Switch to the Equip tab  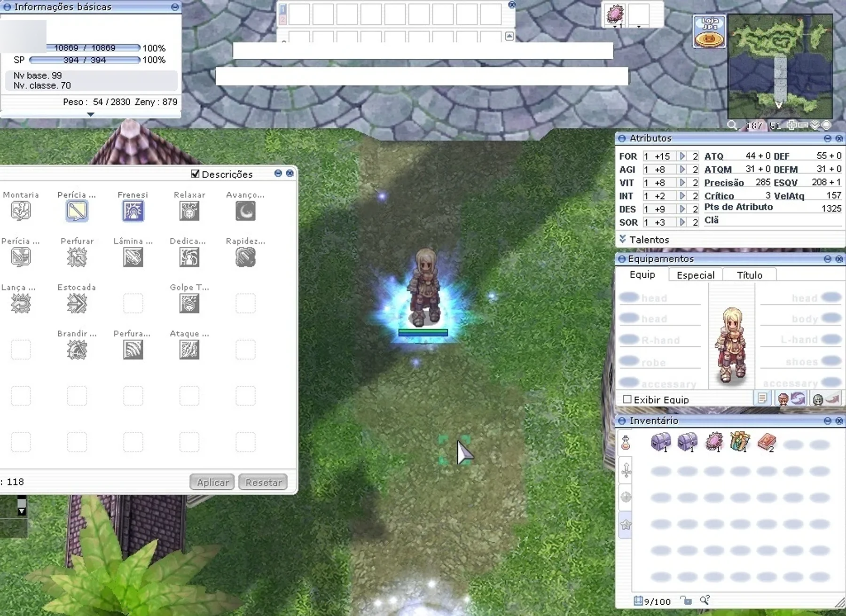[x=642, y=274]
